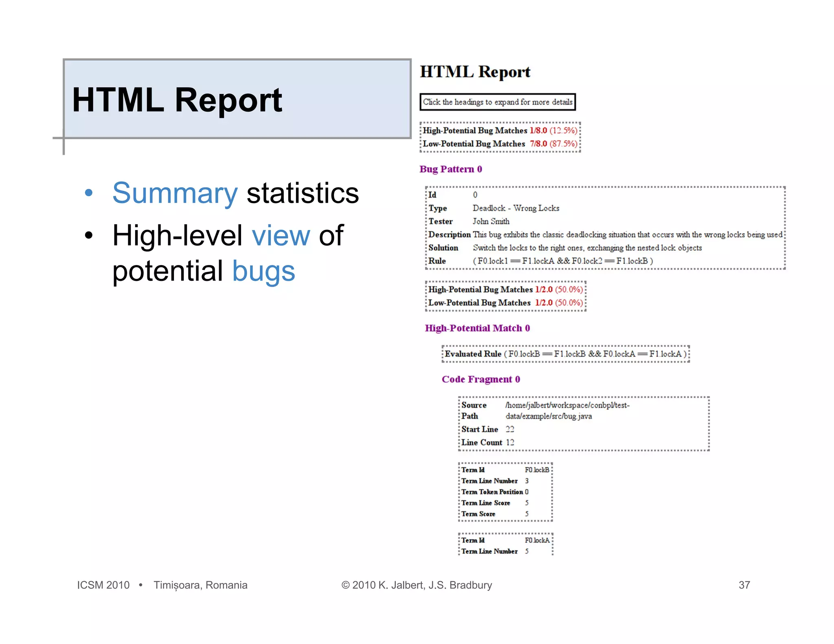Expand the High-Potential Match 0 heading

(477, 328)
